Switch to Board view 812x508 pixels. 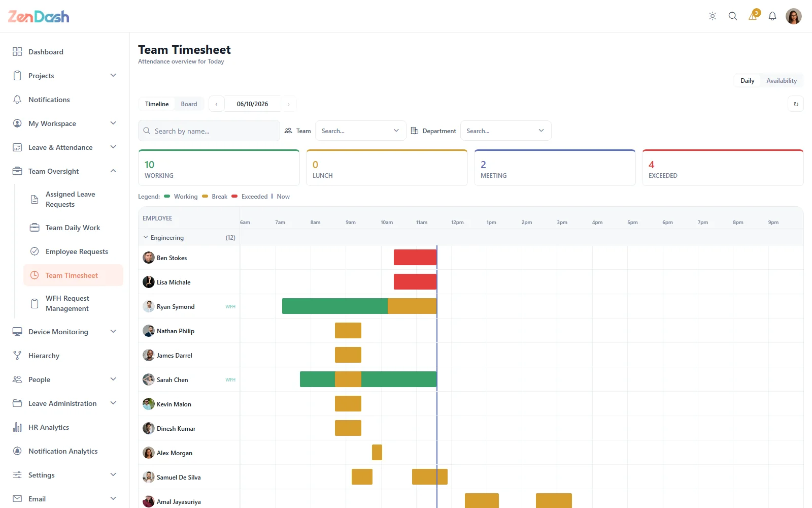[189, 104]
